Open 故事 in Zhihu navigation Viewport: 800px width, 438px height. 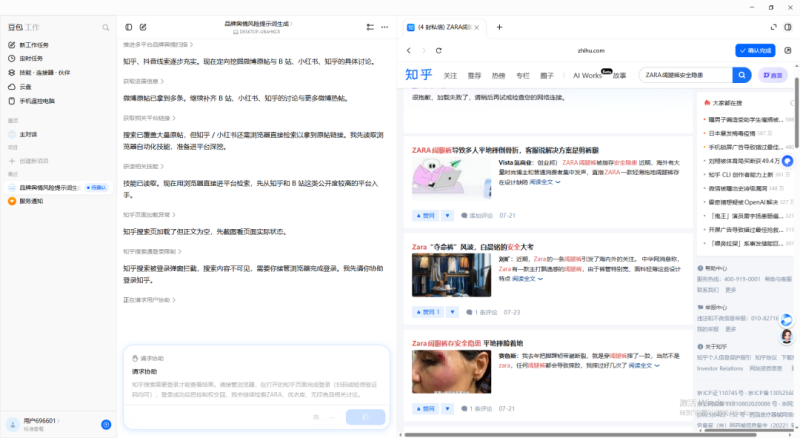619,76
